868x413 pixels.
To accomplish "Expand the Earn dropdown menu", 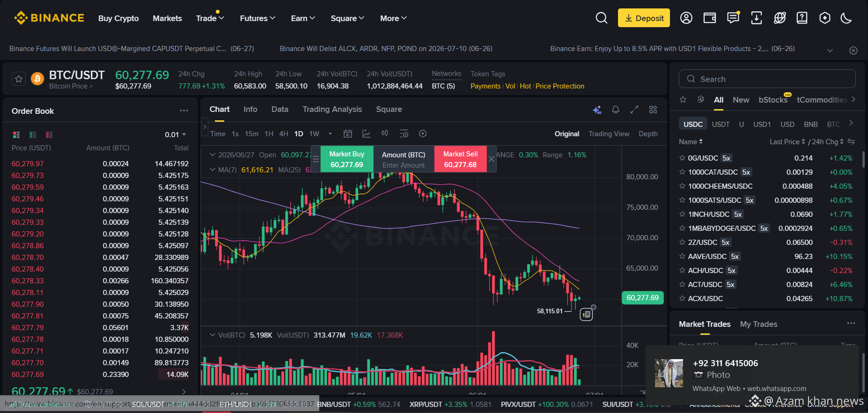I will pos(303,18).
